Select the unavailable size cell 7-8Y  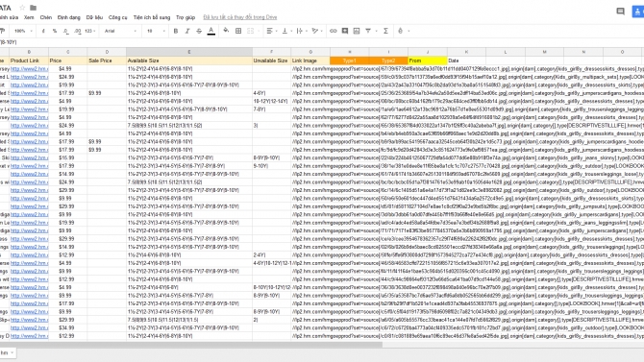[271, 109]
